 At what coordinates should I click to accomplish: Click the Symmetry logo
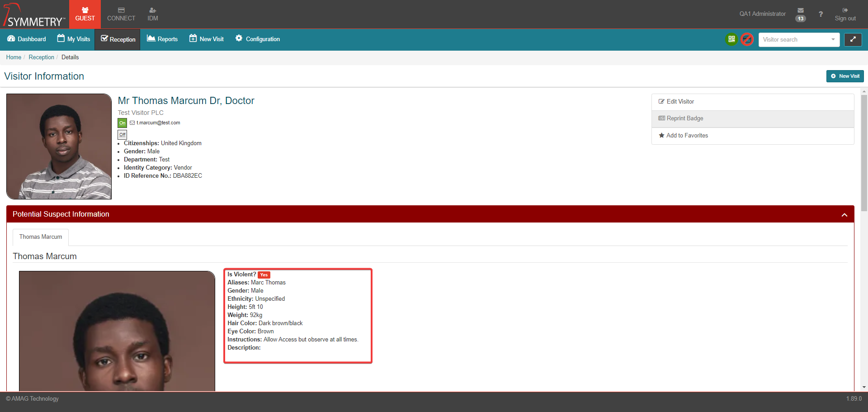pos(34,15)
